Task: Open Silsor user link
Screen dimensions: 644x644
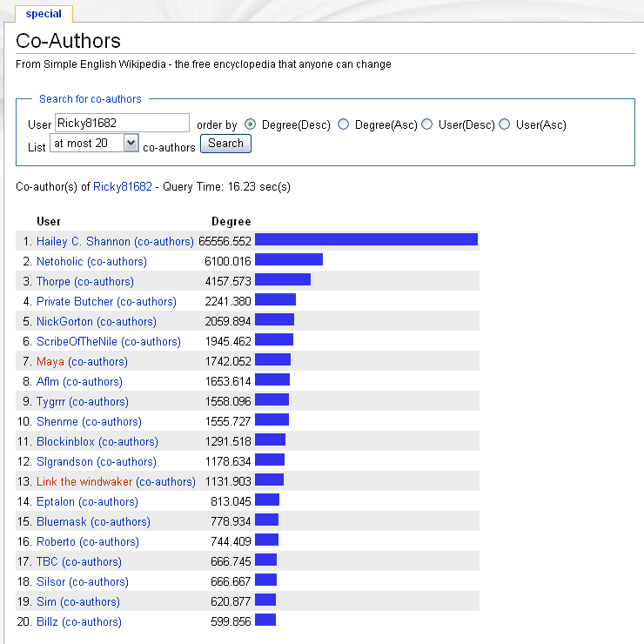Action: point(51,581)
